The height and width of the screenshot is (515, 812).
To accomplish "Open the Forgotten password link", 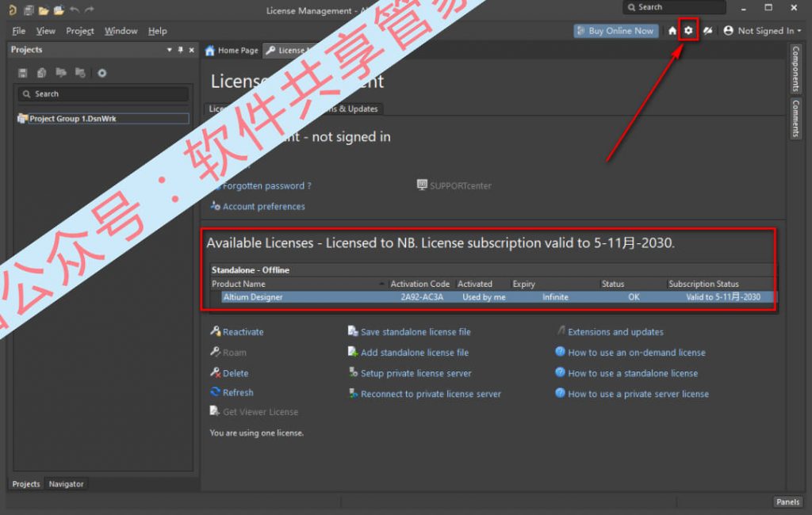I will tap(266, 185).
